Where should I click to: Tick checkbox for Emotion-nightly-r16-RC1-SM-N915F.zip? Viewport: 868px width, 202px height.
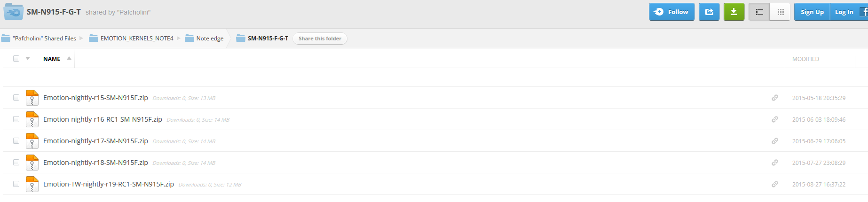pos(16,119)
